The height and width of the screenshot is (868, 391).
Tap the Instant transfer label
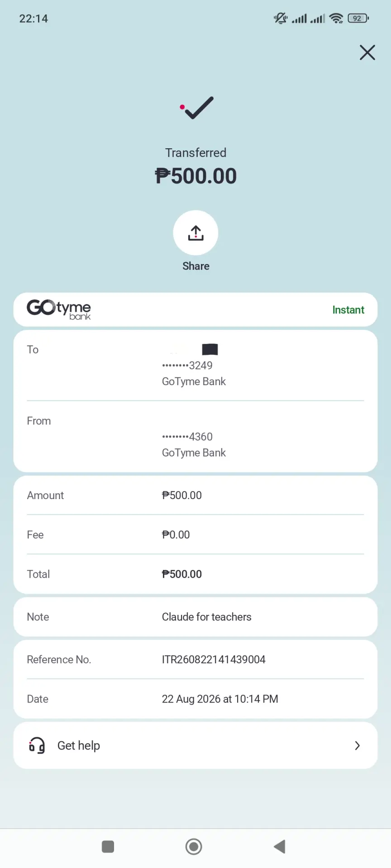[x=348, y=310]
